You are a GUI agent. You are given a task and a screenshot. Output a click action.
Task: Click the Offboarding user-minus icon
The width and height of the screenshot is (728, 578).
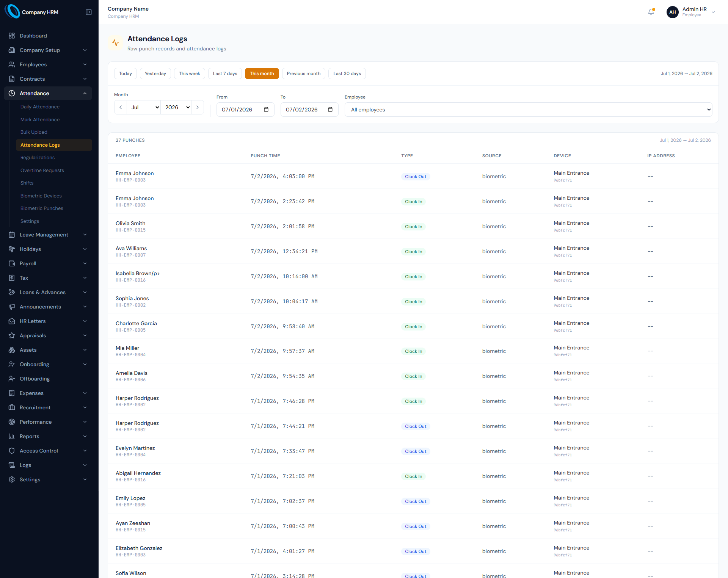(x=12, y=379)
